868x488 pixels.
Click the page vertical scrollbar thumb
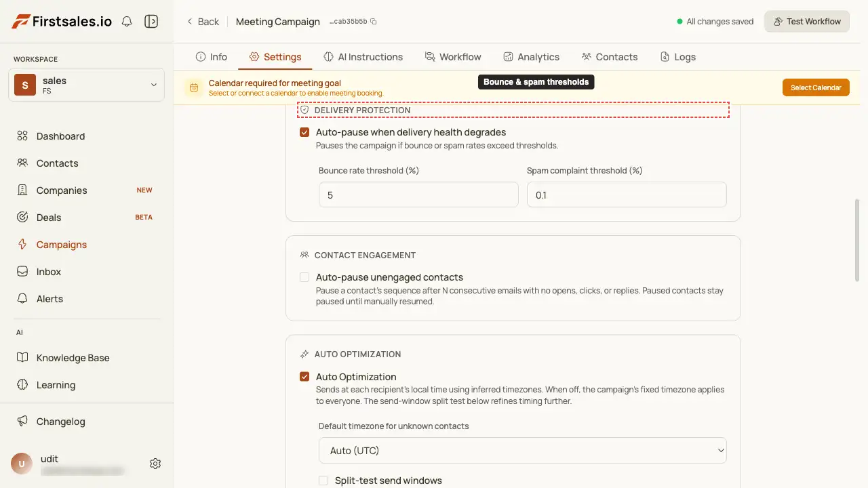click(x=857, y=241)
